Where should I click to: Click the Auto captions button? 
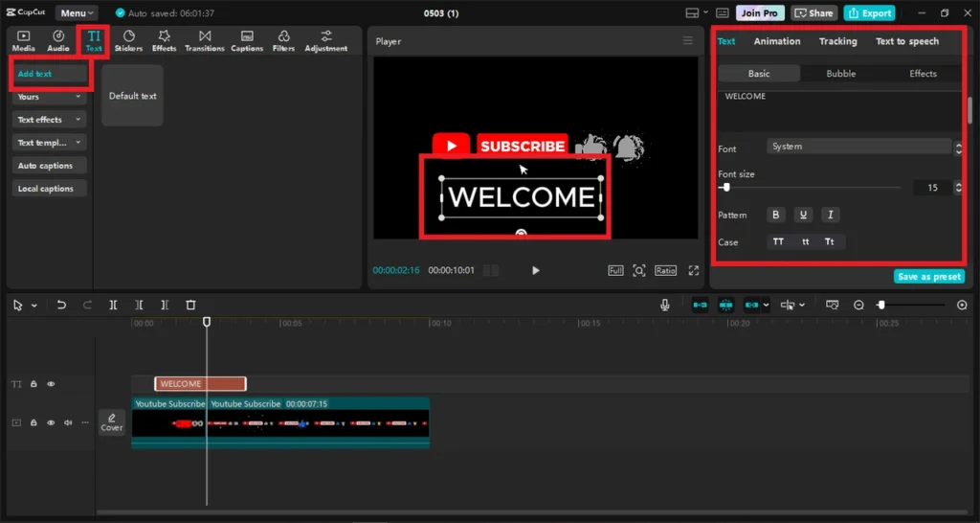(x=49, y=166)
